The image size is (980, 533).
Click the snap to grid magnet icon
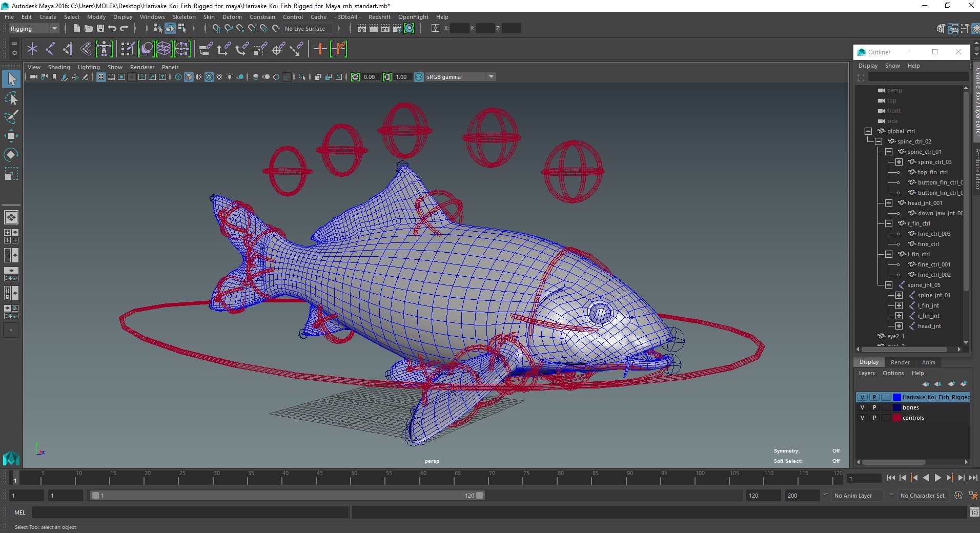(217, 29)
